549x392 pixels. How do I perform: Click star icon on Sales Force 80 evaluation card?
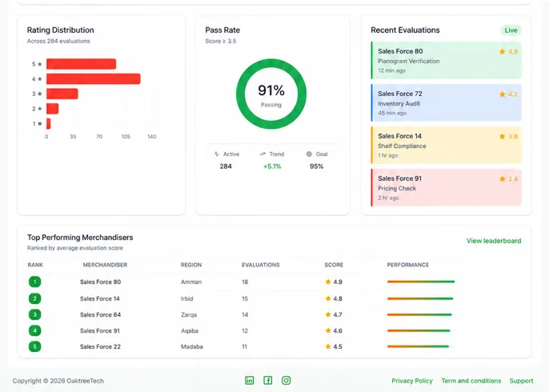[502, 51]
